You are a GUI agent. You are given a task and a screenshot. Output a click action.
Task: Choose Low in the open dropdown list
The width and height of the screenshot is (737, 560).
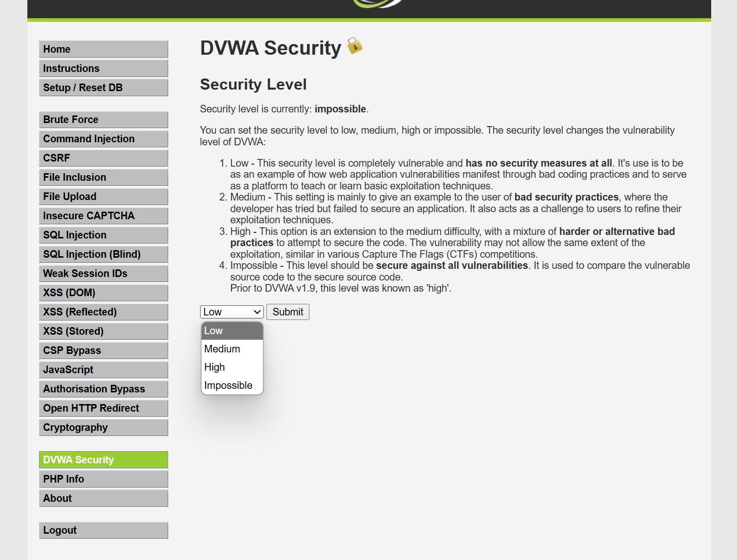pos(232,331)
